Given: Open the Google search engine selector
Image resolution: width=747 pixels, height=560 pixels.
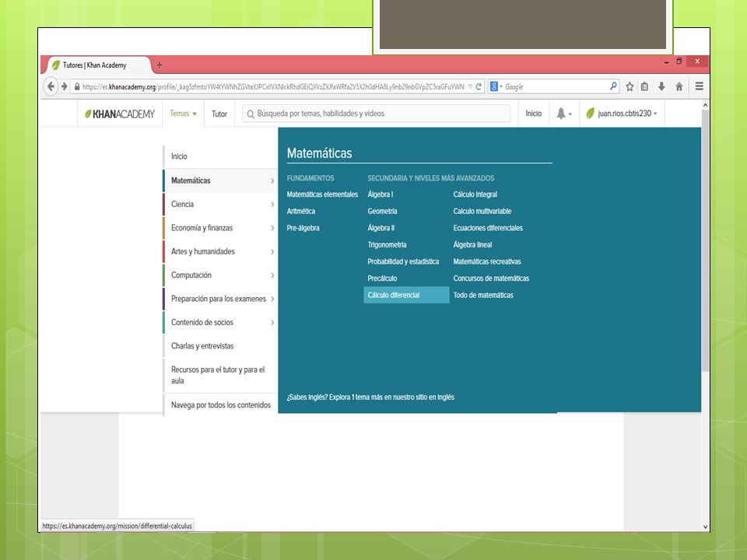Looking at the screenshot, I should click(x=496, y=86).
